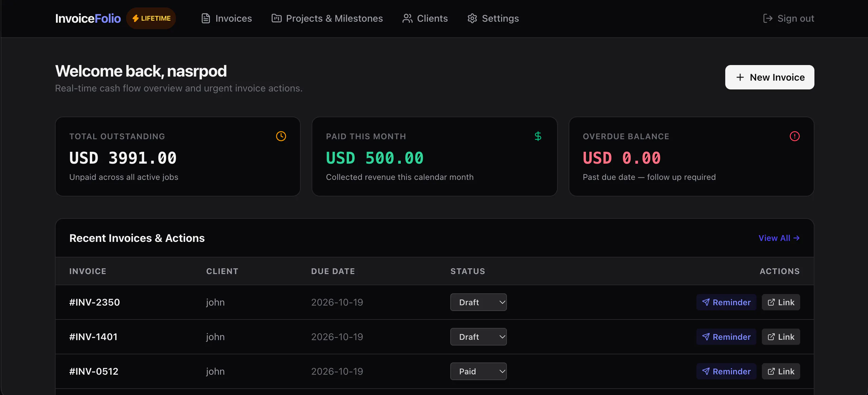868x395 pixels.
Task: Click the dollar icon on Paid This Month
Action: coord(538,136)
